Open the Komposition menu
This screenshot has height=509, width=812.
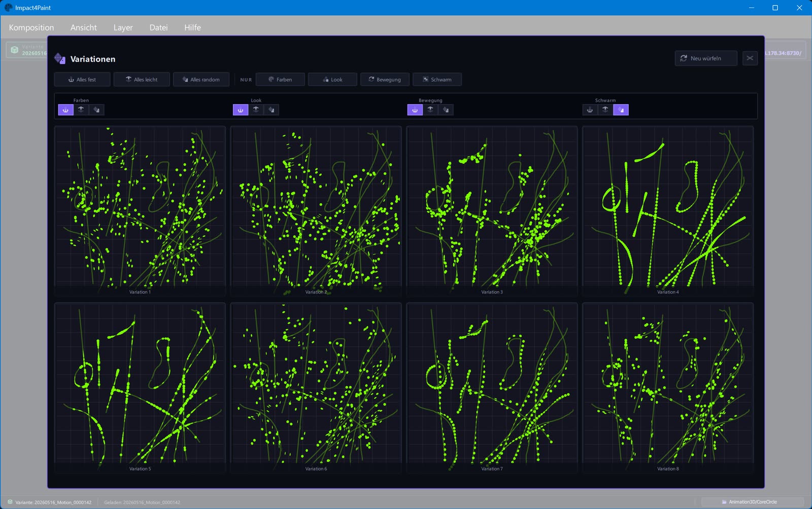pos(31,27)
